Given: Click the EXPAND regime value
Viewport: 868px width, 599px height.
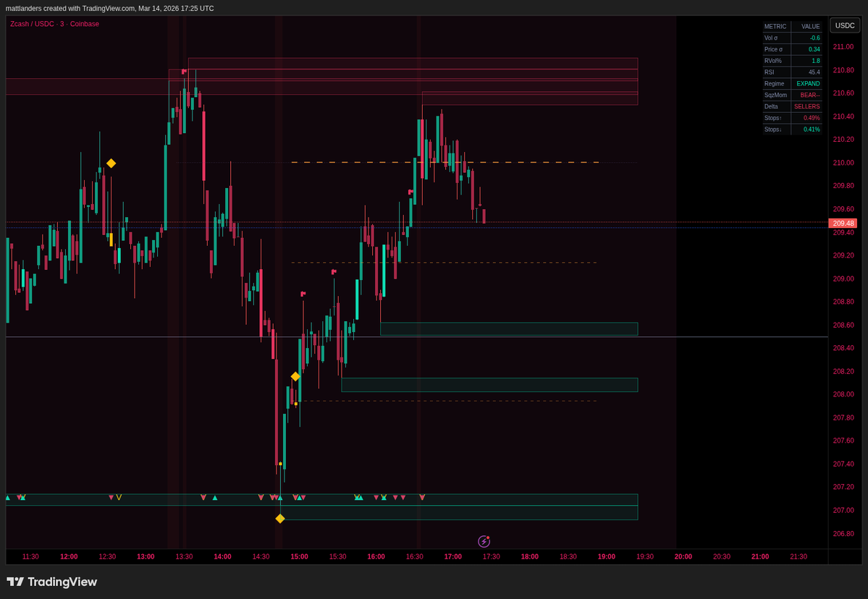Looking at the screenshot, I should tap(807, 83).
